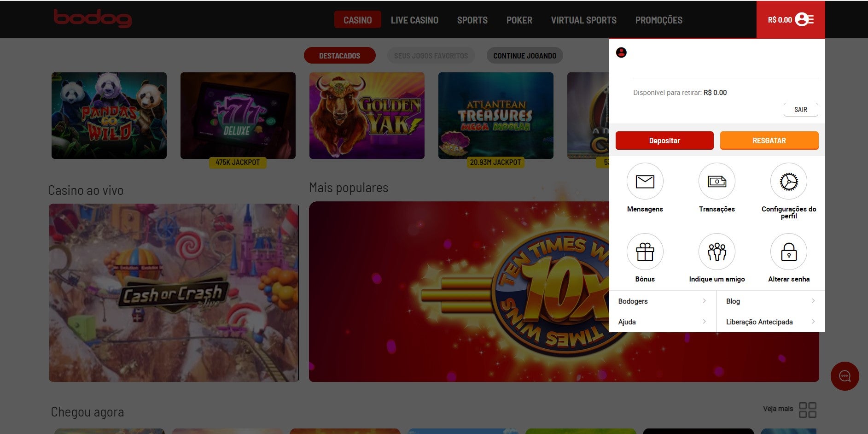Open the live chat bubble icon
Viewport: 868px width, 434px height.
[845, 376]
